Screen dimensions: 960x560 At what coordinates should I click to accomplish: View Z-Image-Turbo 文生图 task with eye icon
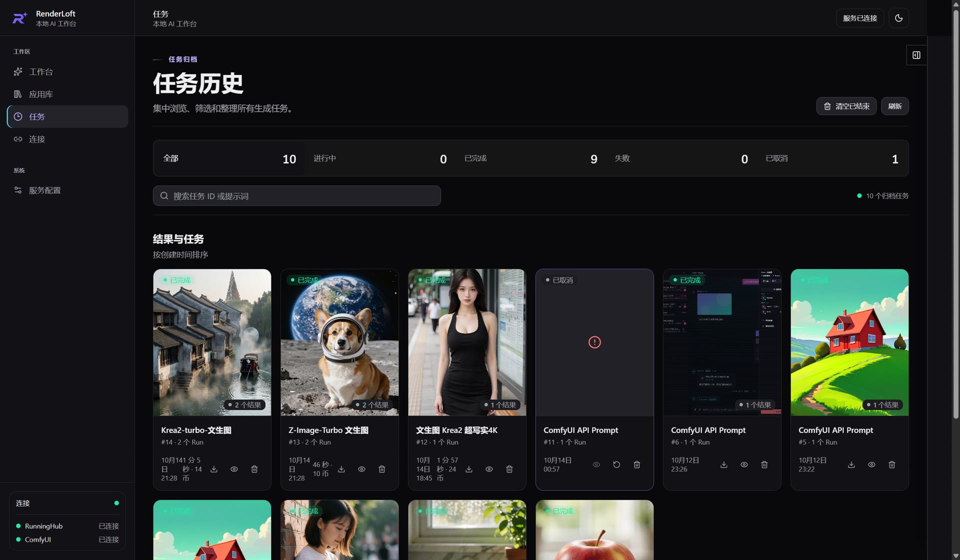361,469
